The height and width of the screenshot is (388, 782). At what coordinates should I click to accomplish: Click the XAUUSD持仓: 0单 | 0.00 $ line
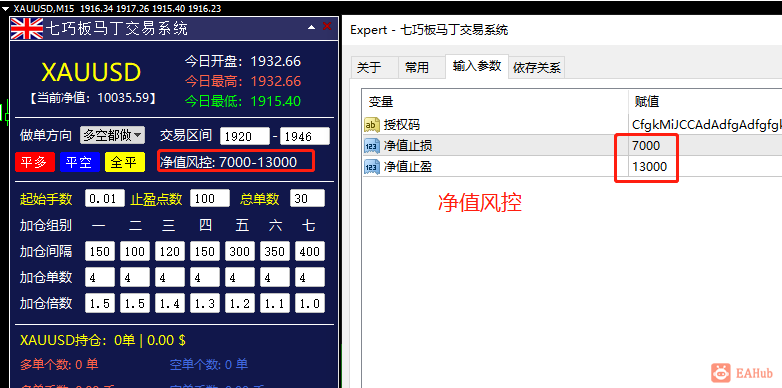(x=103, y=341)
